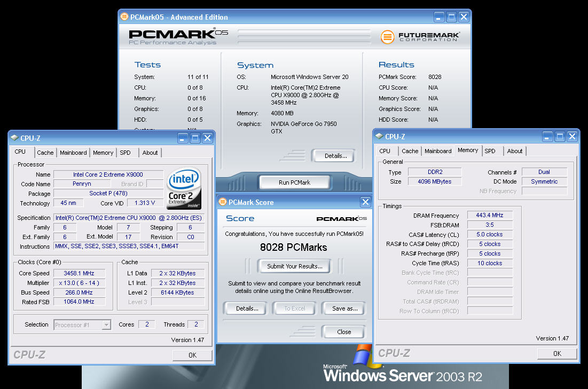Image resolution: width=588 pixels, height=389 pixels.
Task: Click the Technology 45 nm value
Action: 68,203
